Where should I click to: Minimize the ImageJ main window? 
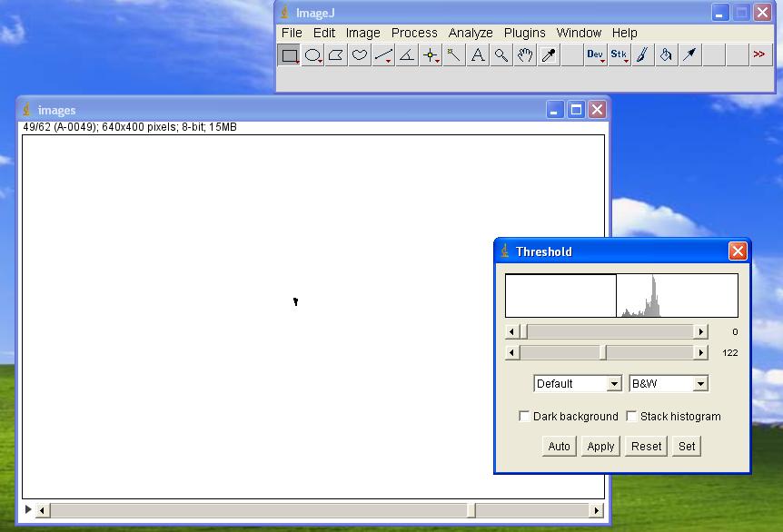pyautogui.click(x=719, y=13)
